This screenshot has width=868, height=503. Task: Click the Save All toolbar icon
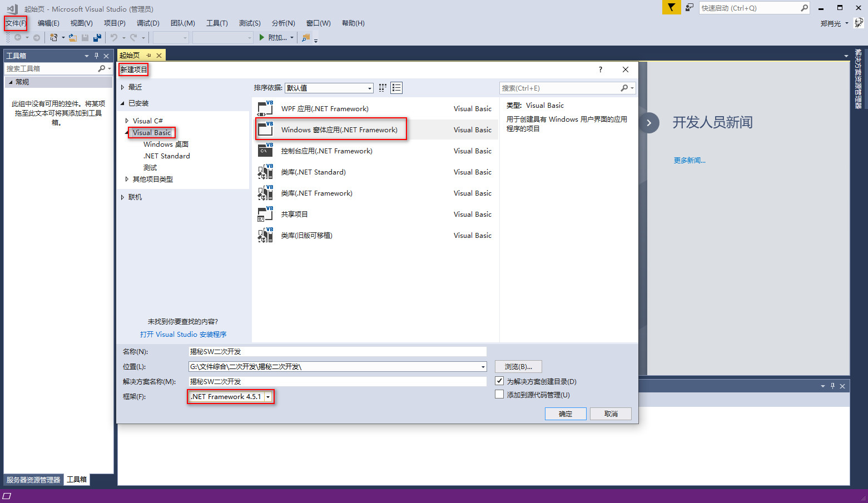97,38
